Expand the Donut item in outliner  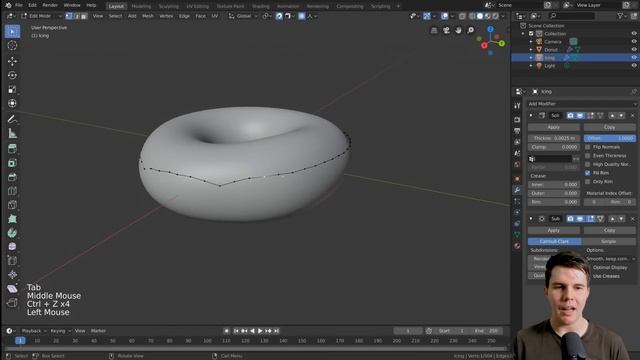(x=531, y=49)
